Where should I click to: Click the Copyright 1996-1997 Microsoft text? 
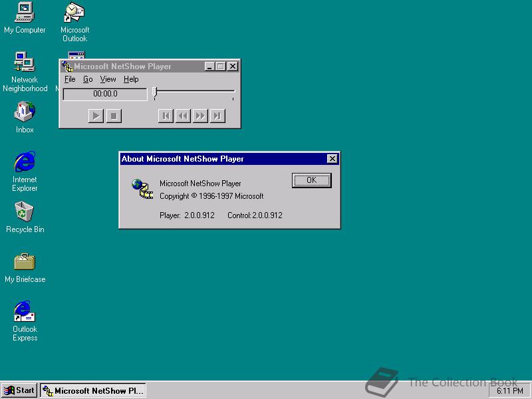click(x=211, y=196)
